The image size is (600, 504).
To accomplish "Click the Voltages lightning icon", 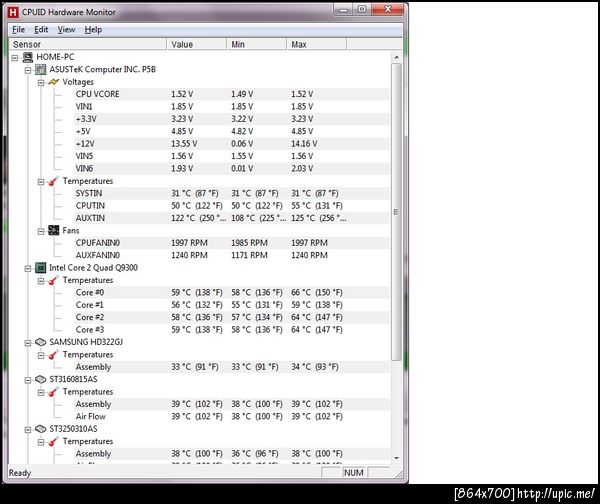I will coord(54,82).
